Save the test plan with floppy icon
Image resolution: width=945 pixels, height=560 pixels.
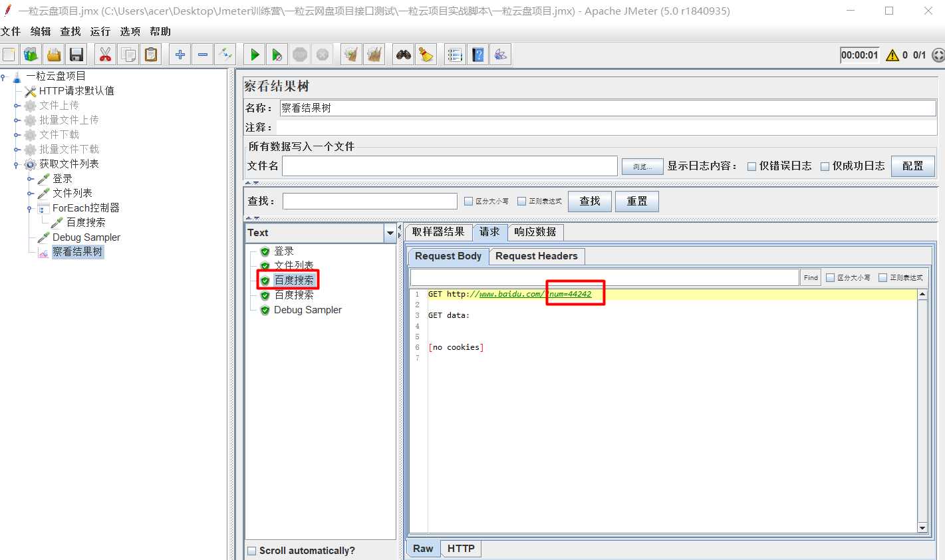(76, 55)
